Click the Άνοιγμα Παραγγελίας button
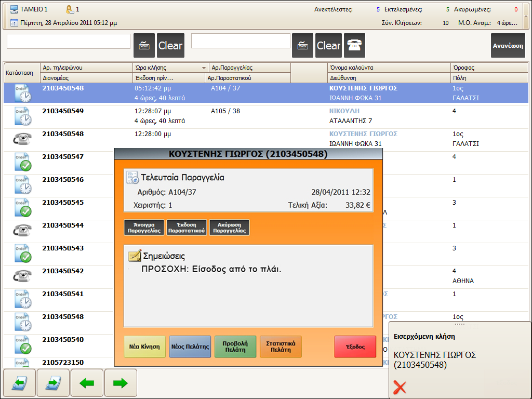Viewport: 532px width, 399px height. [x=144, y=228]
